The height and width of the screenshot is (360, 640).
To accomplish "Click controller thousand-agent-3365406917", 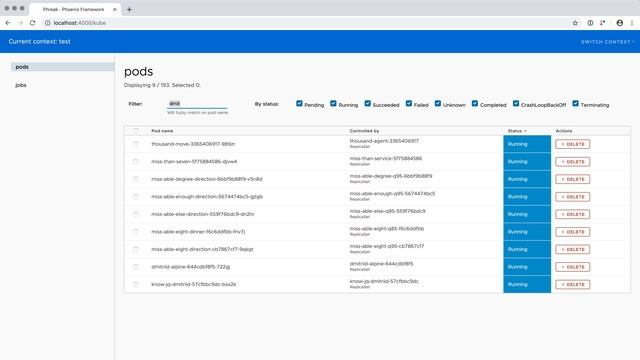I will tap(384, 141).
